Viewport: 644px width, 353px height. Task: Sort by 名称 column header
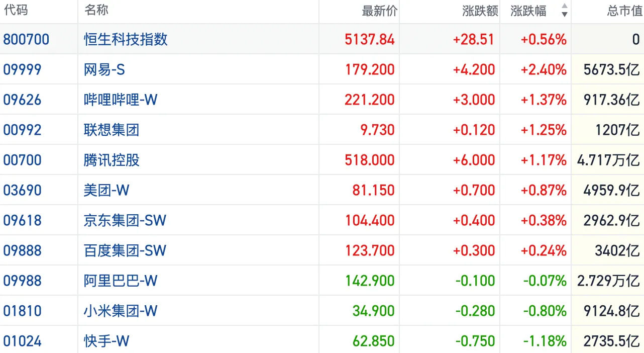(x=96, y=11)
